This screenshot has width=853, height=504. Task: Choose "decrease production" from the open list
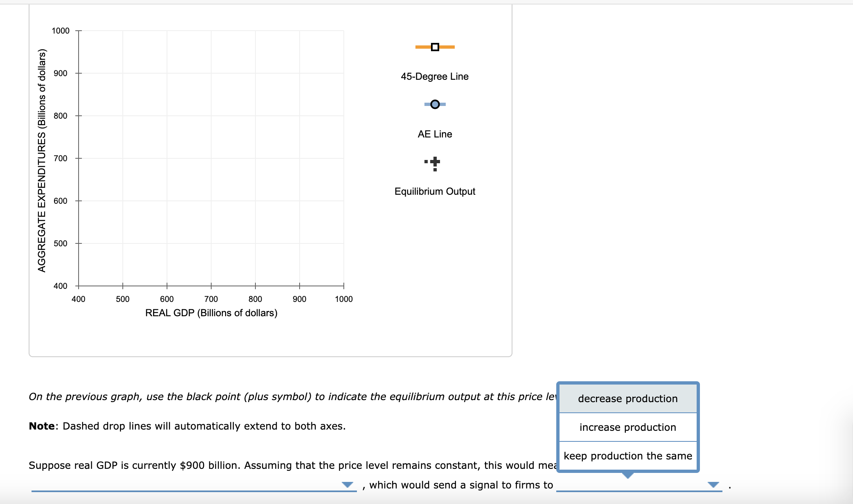coord(627,398)
